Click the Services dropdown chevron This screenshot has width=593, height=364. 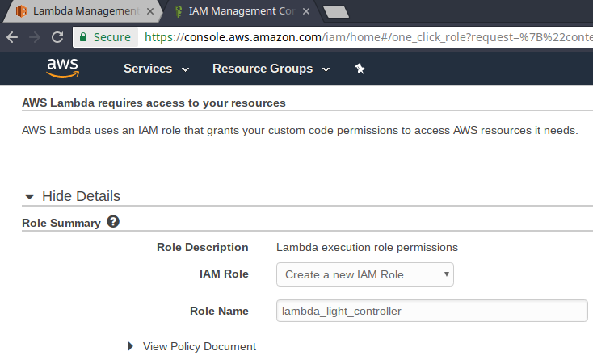point(185,69)
